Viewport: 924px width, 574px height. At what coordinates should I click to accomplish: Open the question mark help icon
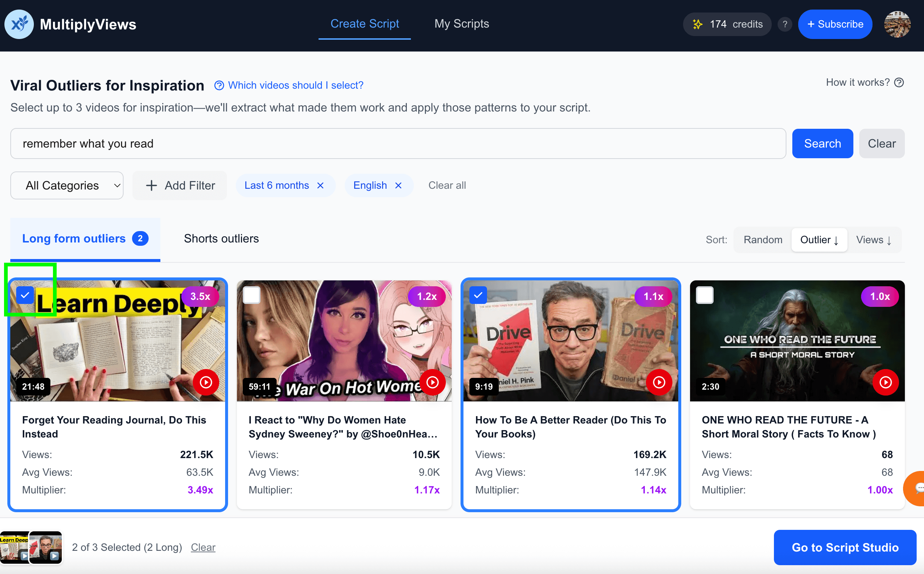pyautogui.click(x=785, y=24)
